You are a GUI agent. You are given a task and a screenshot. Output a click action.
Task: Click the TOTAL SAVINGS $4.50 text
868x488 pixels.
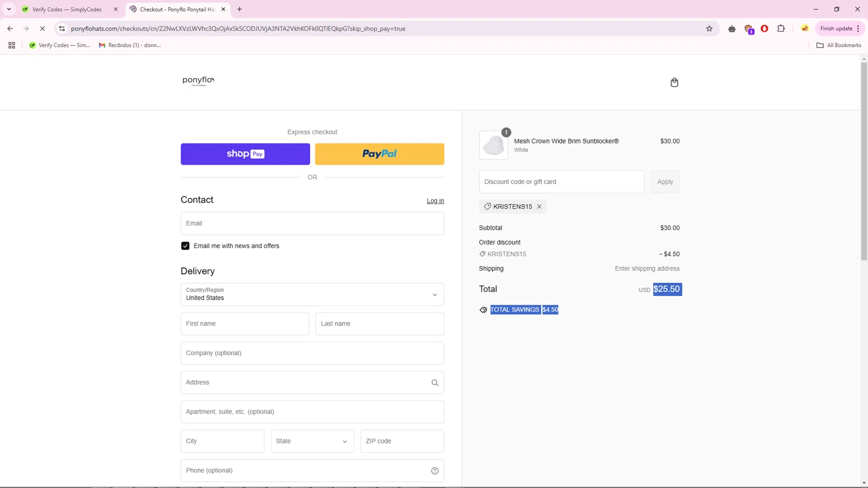[524, 310]
